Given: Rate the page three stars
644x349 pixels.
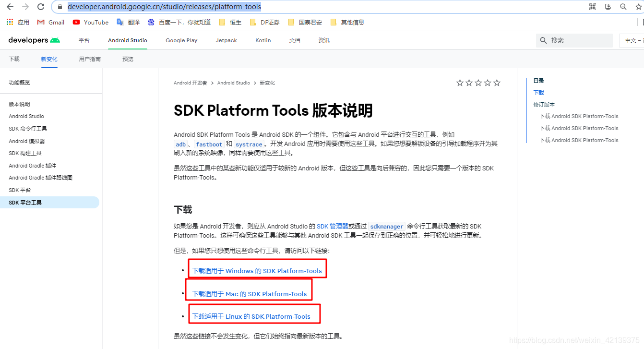Looking at the screenshot, I should (478, 83).
